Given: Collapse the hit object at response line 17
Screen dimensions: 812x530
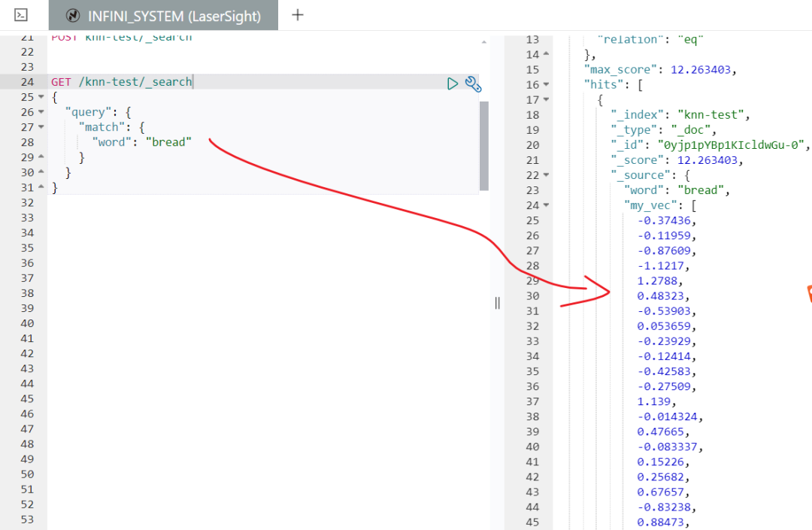Looking at the screenshot, I should tap(546, 99).
